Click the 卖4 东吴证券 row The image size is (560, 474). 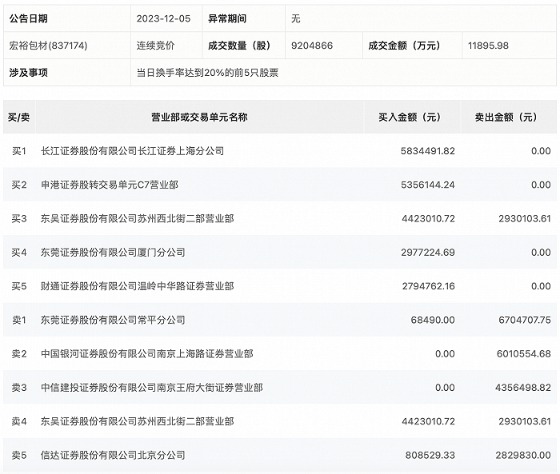click(x=280, y=421)
